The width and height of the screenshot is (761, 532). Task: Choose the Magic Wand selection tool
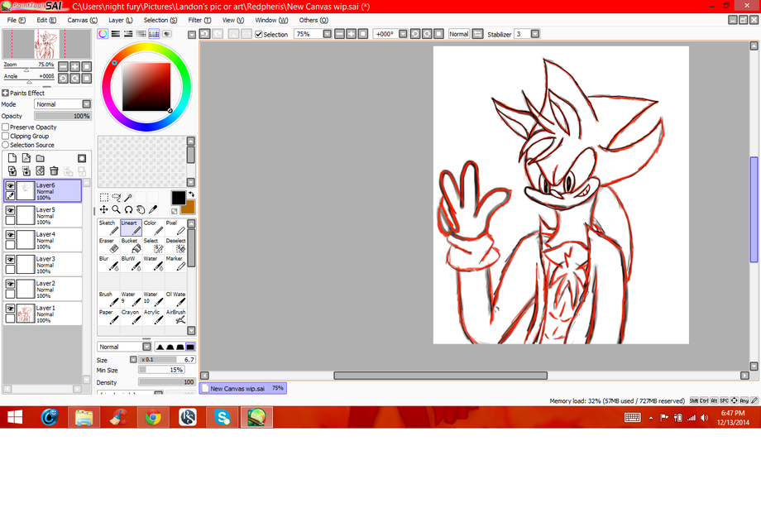pos(128,198)
